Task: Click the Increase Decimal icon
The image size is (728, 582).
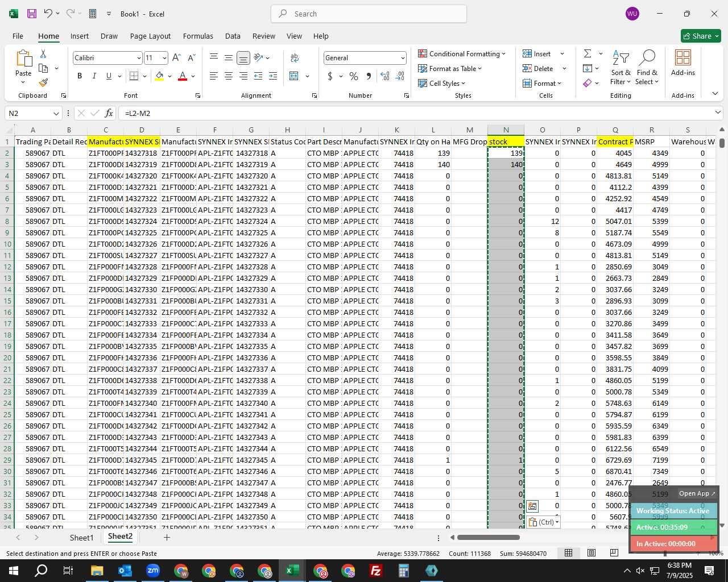Action: pyautogui.click(x=385, y=76)
